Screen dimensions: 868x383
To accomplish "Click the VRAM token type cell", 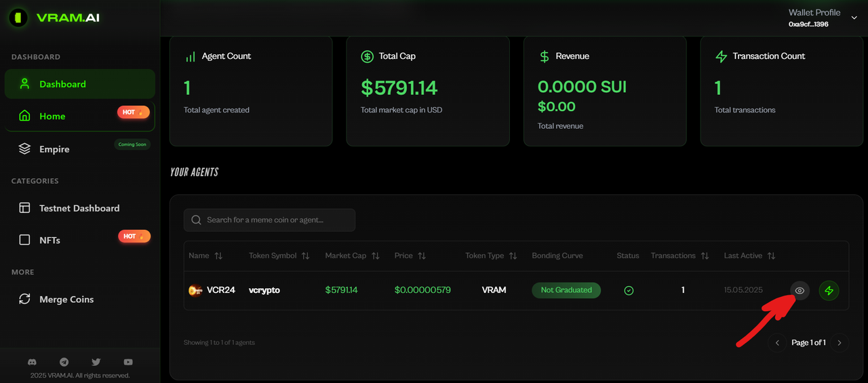I will (494, 290).
